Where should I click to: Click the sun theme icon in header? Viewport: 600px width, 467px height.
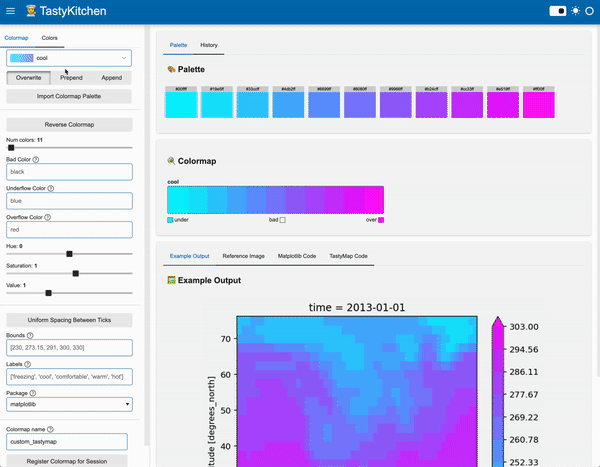click(575, 11)
